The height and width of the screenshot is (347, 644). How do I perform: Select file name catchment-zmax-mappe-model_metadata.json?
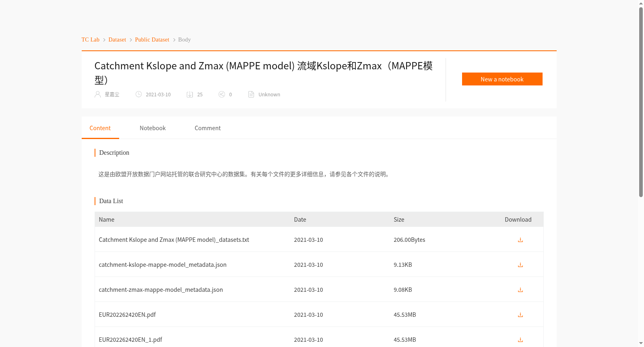point(161,290)
